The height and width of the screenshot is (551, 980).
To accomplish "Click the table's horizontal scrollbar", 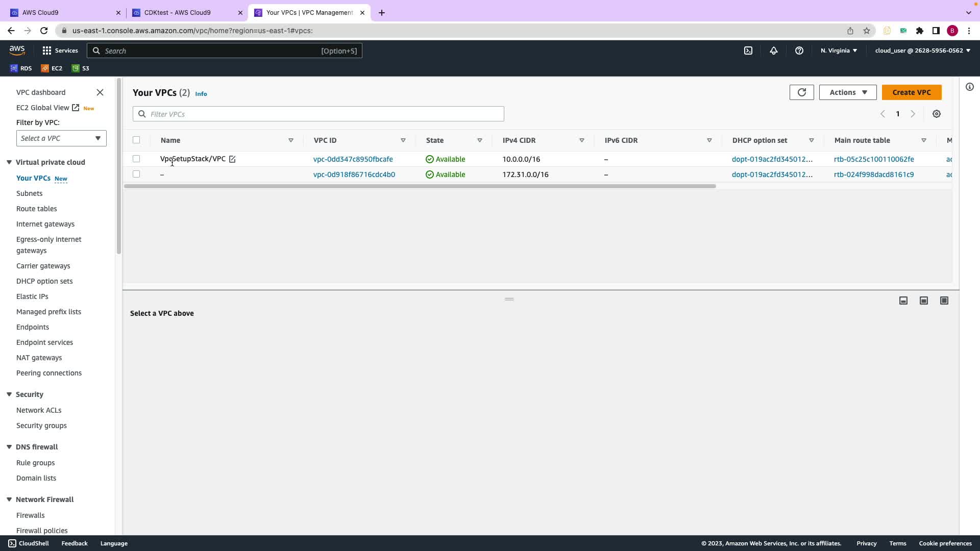I will click(420, 186).
